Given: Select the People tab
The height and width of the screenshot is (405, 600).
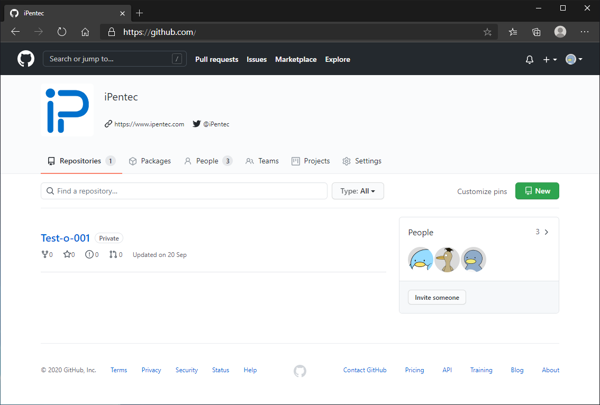Looking at the screenshot, I should pyautogui.click(x=208, y=161).
